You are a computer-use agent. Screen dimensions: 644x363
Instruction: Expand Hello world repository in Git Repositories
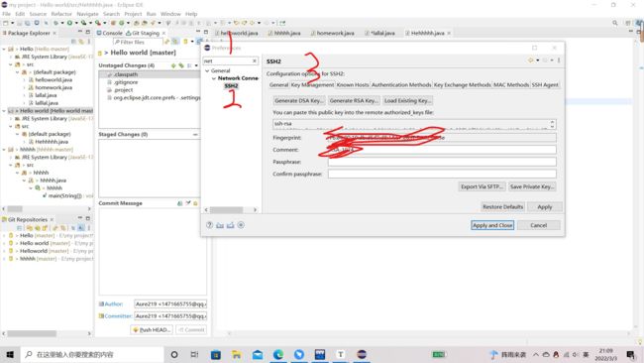coord(4,243)
